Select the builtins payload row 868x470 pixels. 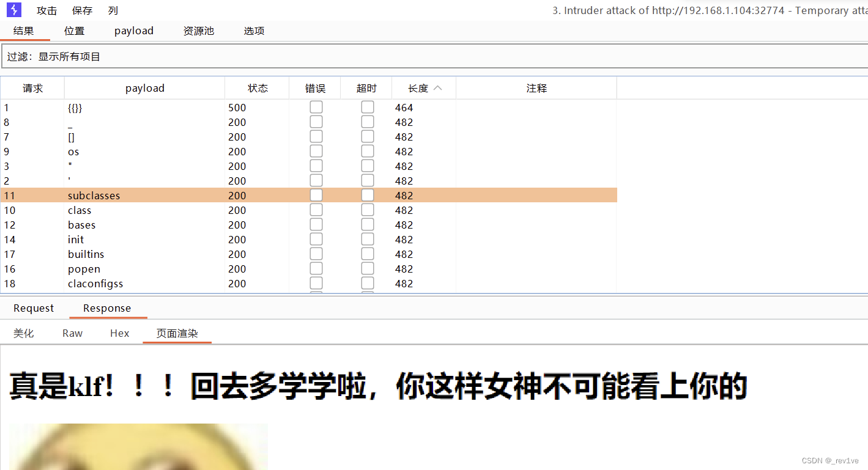[x=308, y=254]
